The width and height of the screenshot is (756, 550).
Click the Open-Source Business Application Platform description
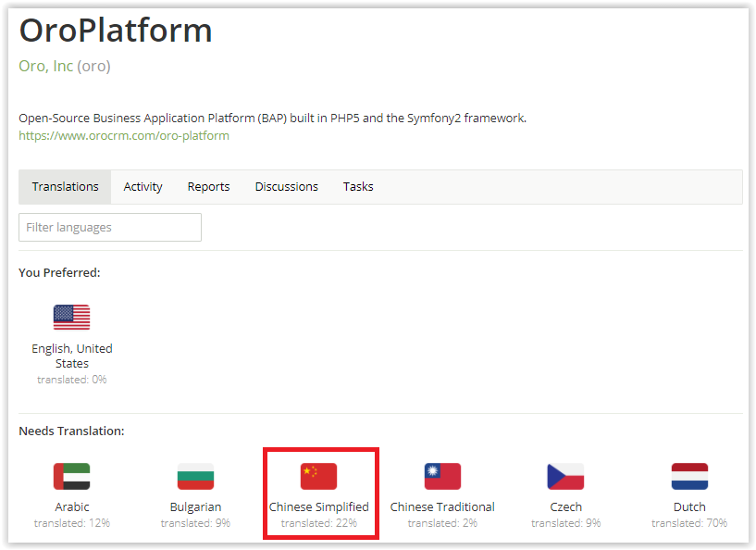(x=272, y=119)
